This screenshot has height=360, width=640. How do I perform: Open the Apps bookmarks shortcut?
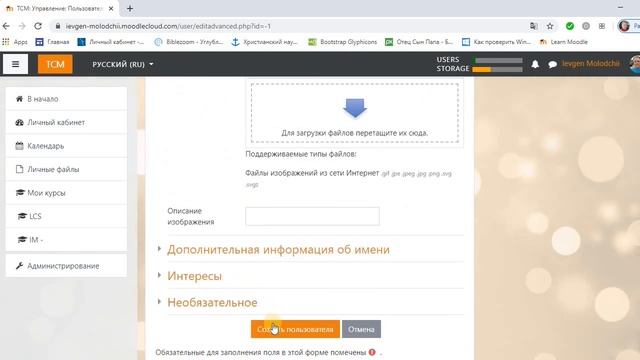[x=15, y=42]
